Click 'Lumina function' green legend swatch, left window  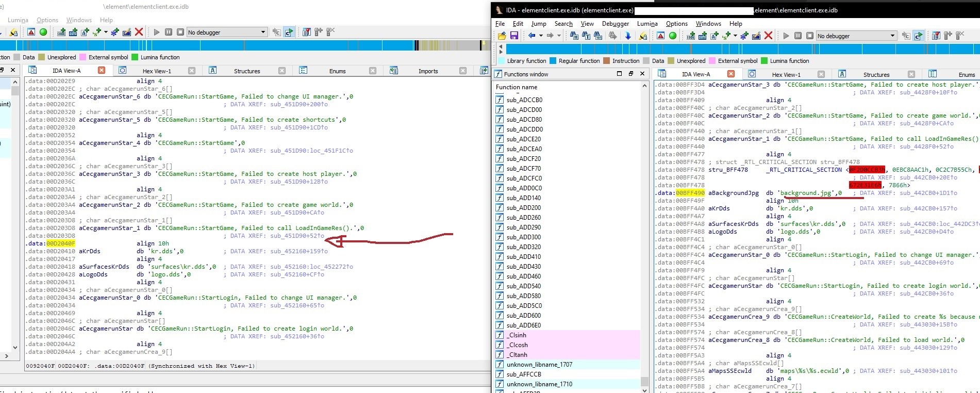(x=135, y=57)
